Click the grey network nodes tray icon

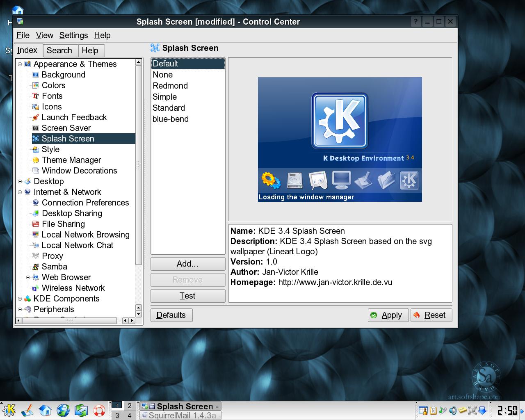472,410
